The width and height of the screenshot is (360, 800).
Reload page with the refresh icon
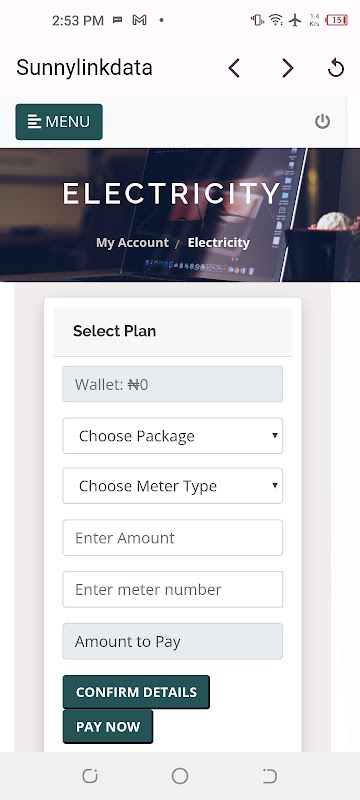coord(336,68)
